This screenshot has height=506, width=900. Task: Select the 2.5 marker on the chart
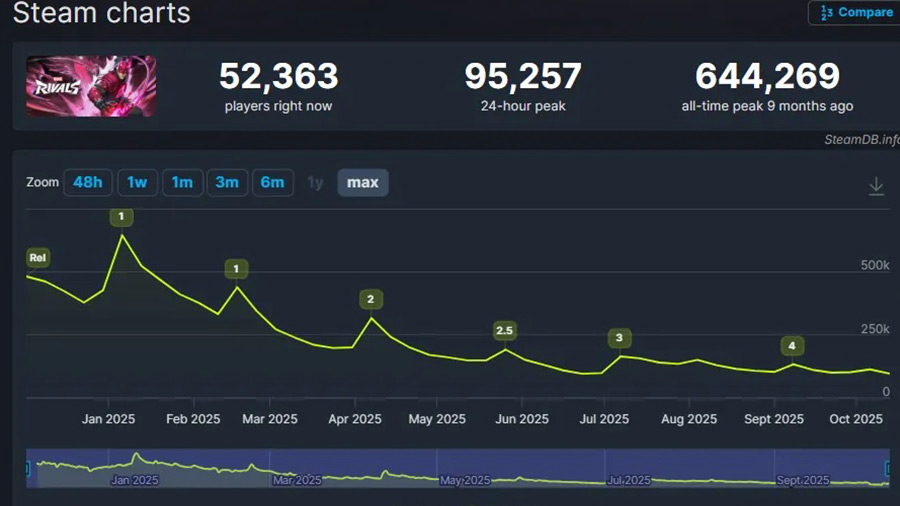(504, 330)
